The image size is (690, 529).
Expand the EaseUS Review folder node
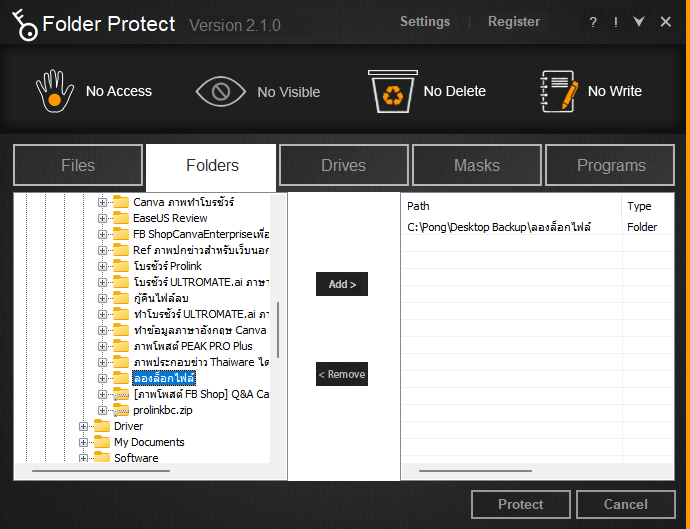pos(102,218)
